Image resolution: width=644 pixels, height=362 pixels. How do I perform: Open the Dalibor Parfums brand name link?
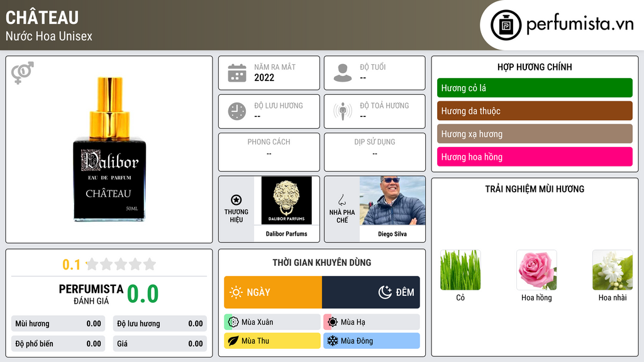click(287, 234)
